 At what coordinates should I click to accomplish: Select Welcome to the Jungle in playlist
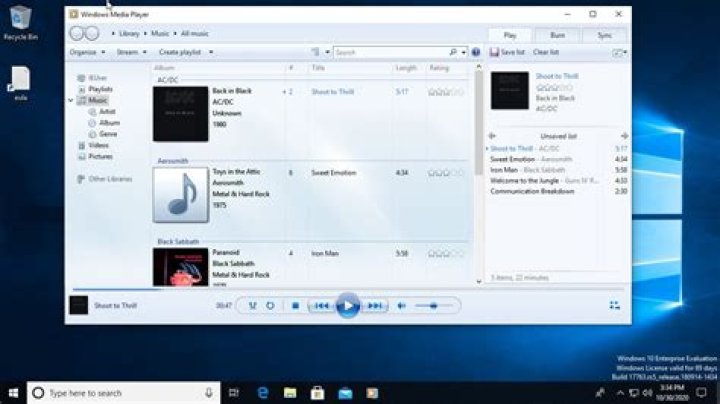pyautogui.click(x=557, y=180)
